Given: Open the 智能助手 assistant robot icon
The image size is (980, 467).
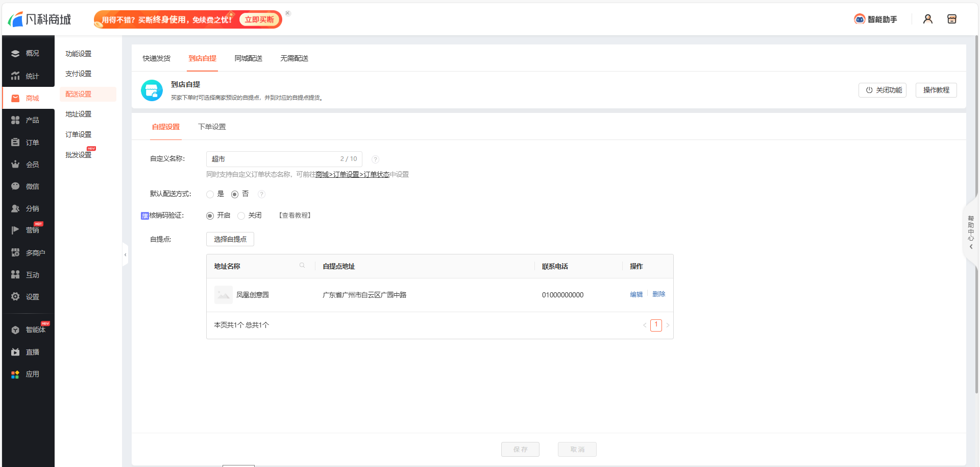Looking at the screenshot, I should point(860,19).
